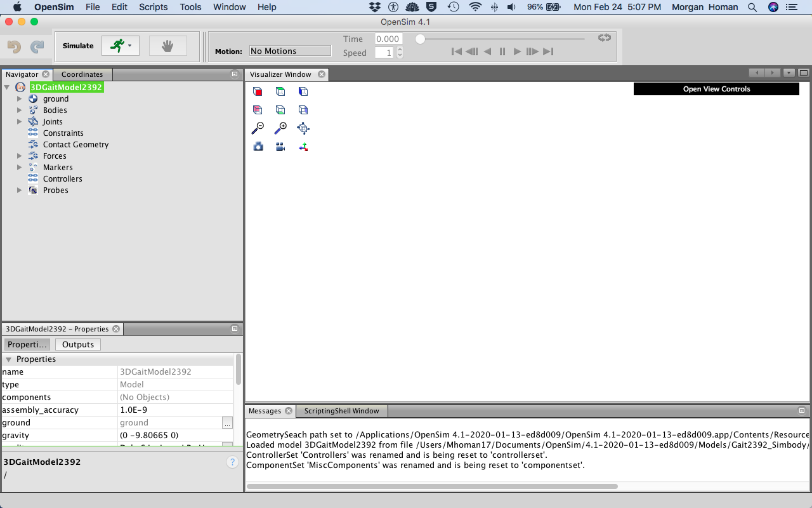The height and width of the screenshot is (508, 812).
Task: Click the Time input field
Action: pos(388,39)
